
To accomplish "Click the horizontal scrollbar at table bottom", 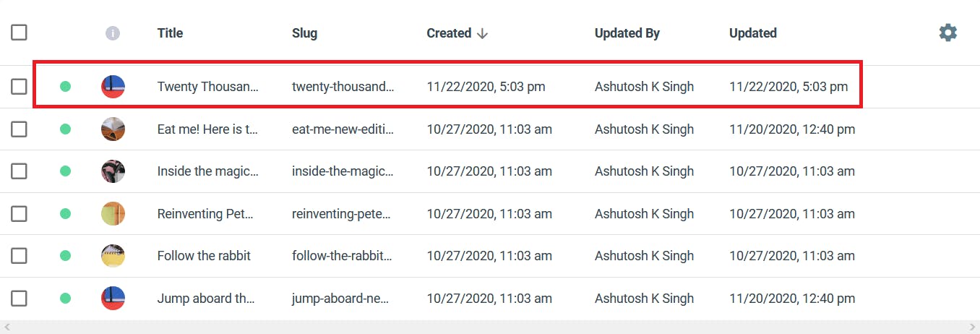I will click(x=490, y=327).
